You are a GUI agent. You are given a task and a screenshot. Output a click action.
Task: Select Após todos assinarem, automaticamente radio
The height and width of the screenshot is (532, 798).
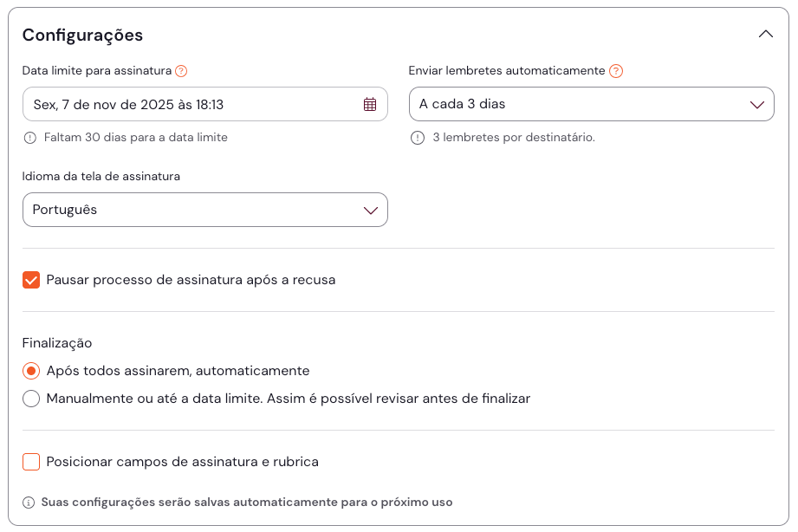click(31, 371)
